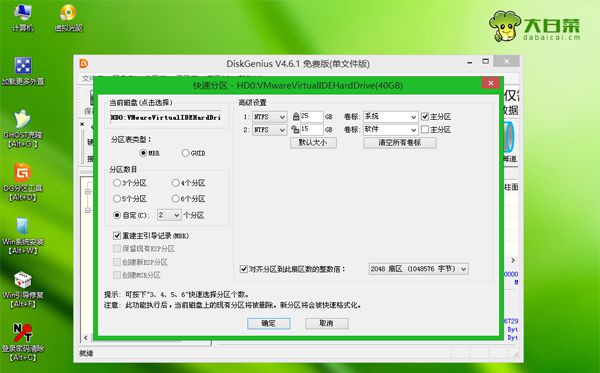Launch Win system install (Alt+W) icon
The image size is (600, 373).
click(23, 236)
